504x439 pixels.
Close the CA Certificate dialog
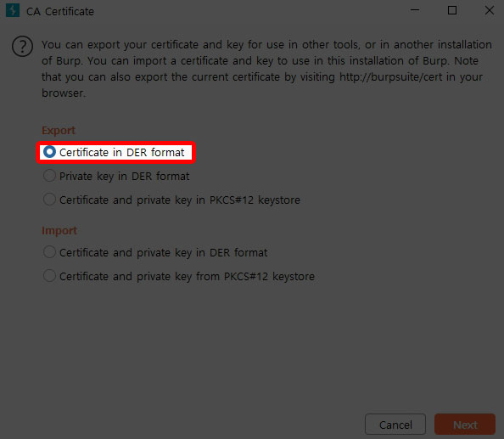click(x=490, y=10)
